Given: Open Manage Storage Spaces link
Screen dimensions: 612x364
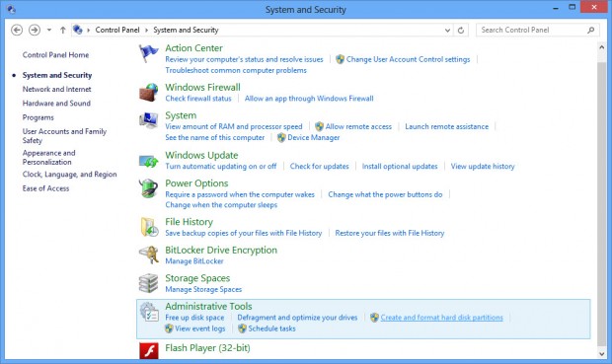Looking at the screenshot, I should (203, 289).
